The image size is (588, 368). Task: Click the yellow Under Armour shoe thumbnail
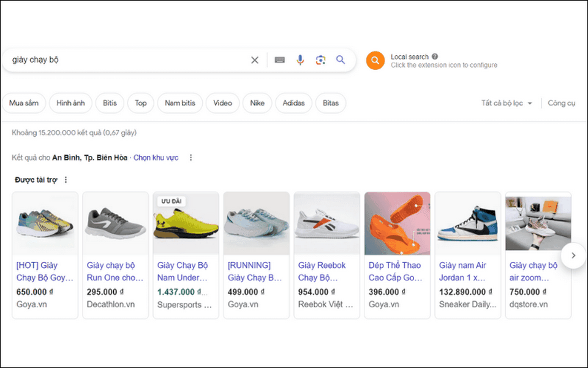(186, 225)
